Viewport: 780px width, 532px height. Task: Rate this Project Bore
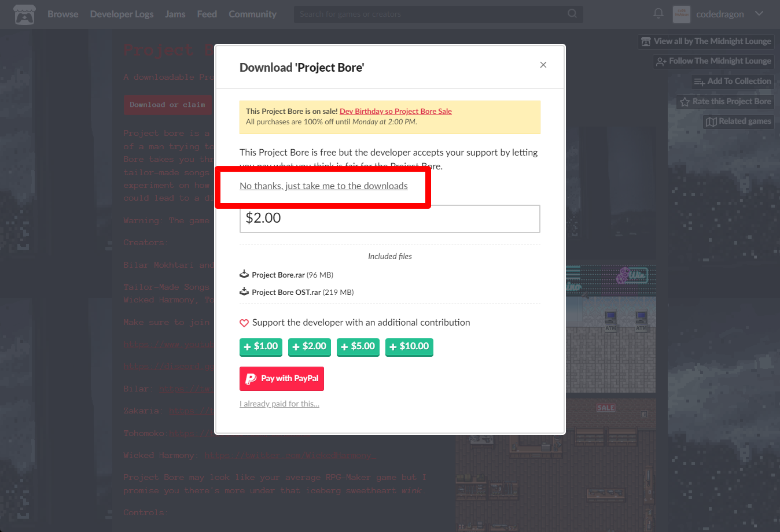726,102
